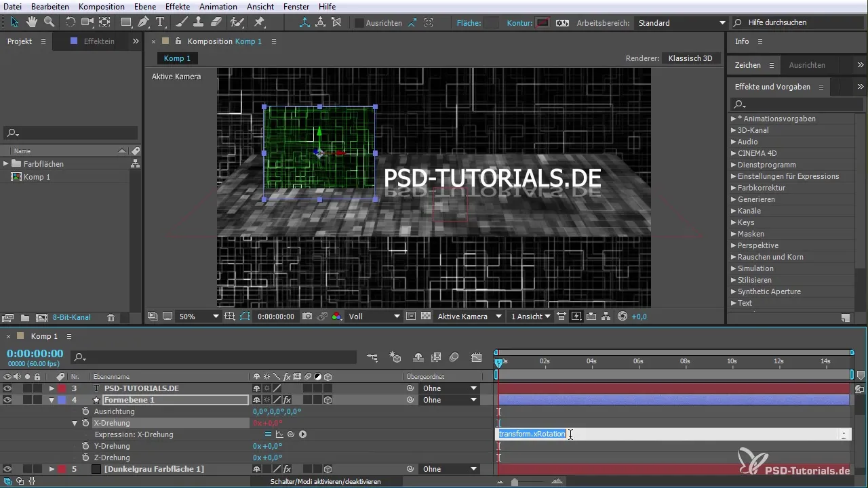Screen dimensions: 868x488
Task: Select the Pen tool
Action: (144, 22)
